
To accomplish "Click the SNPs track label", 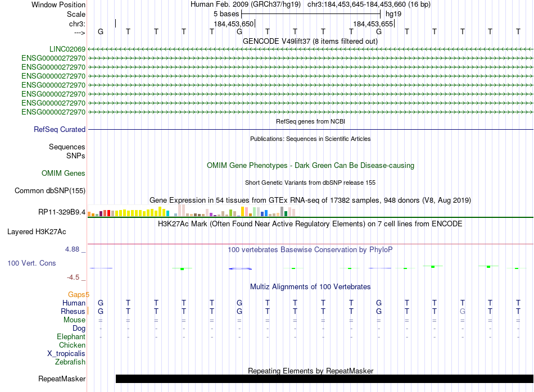I will (x=76, y=156).
